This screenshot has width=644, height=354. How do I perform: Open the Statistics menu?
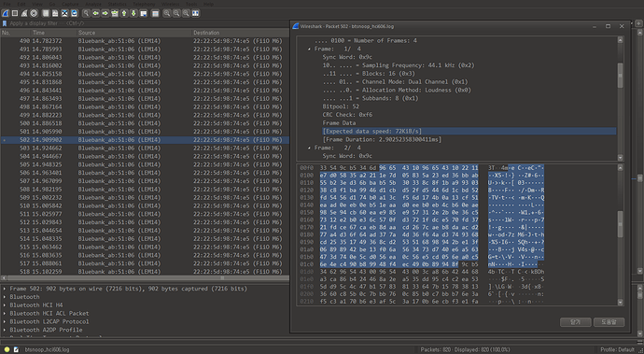[117, 4]
